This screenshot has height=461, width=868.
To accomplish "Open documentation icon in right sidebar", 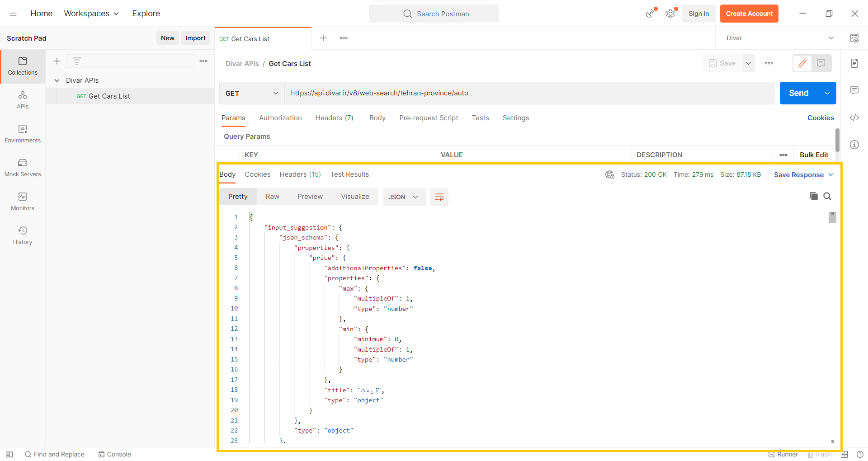I will (854, 63).
